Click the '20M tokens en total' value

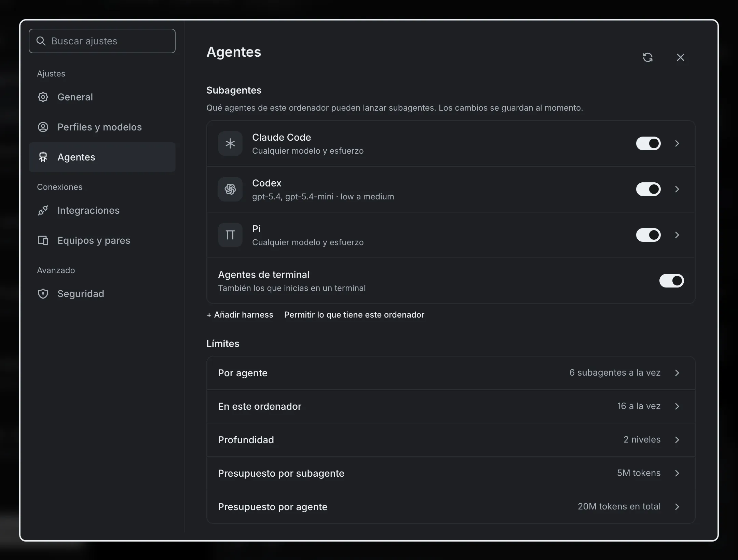click(619, 506)
